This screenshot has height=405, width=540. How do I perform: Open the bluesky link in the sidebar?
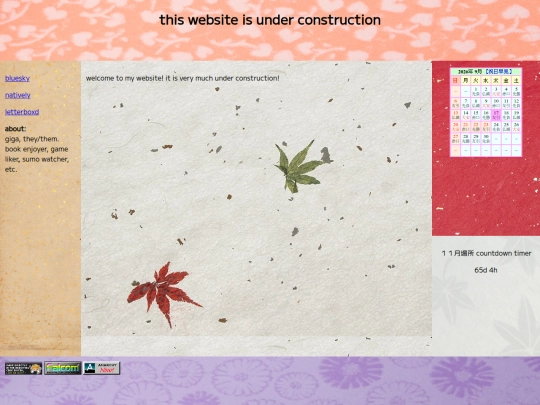(x=17, y=79)
